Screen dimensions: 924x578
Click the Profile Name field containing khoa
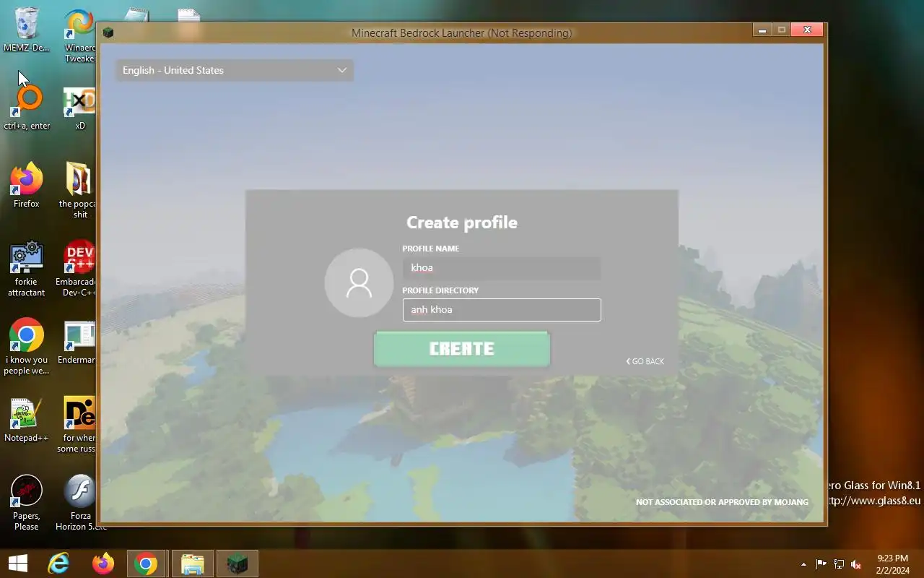[x=502, y=268]
